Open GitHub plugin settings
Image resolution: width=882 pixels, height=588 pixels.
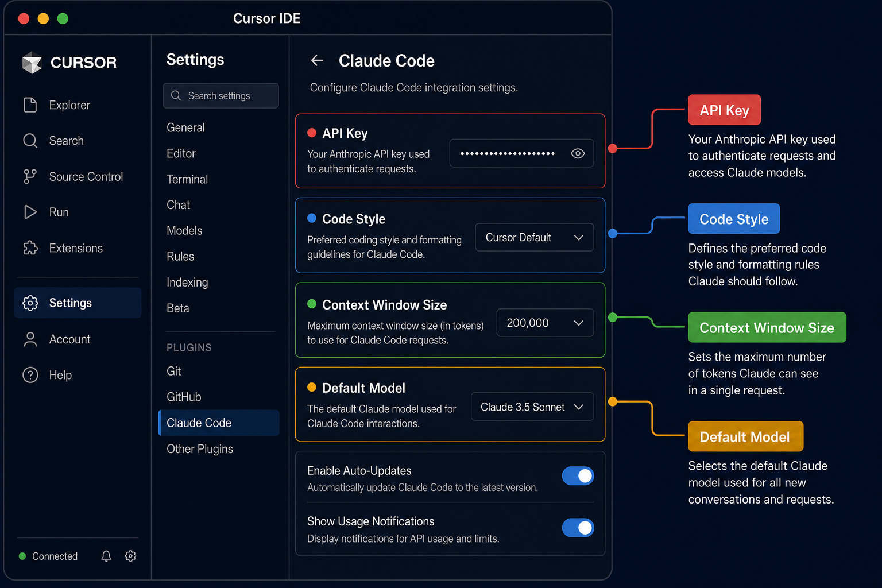click(x=184, y=397)
